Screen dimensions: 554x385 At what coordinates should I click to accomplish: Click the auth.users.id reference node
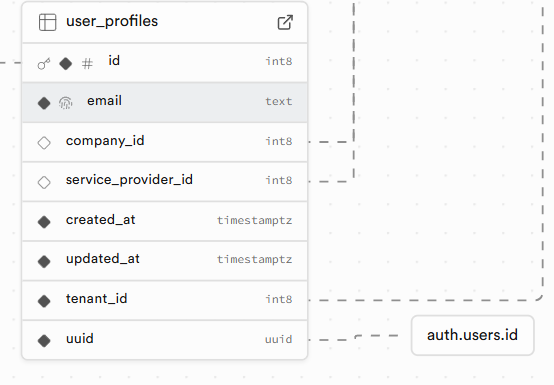coord(472,335)
